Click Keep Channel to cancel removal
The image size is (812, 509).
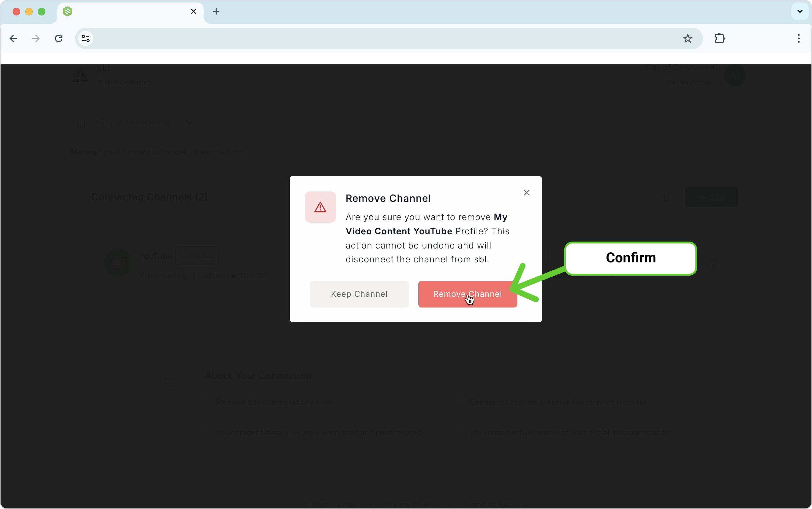coord(359,294)
